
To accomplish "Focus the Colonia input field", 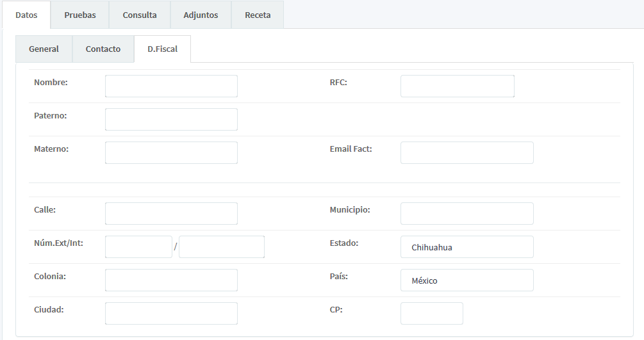I will click(x=171, y=280).
